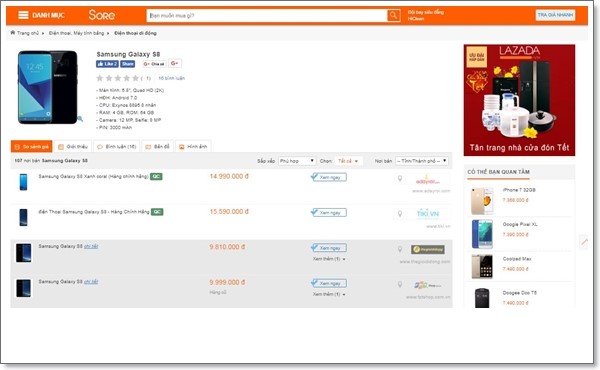Click map pin icon for Tiki listing

pyautogui.click(x=400, y=214)
